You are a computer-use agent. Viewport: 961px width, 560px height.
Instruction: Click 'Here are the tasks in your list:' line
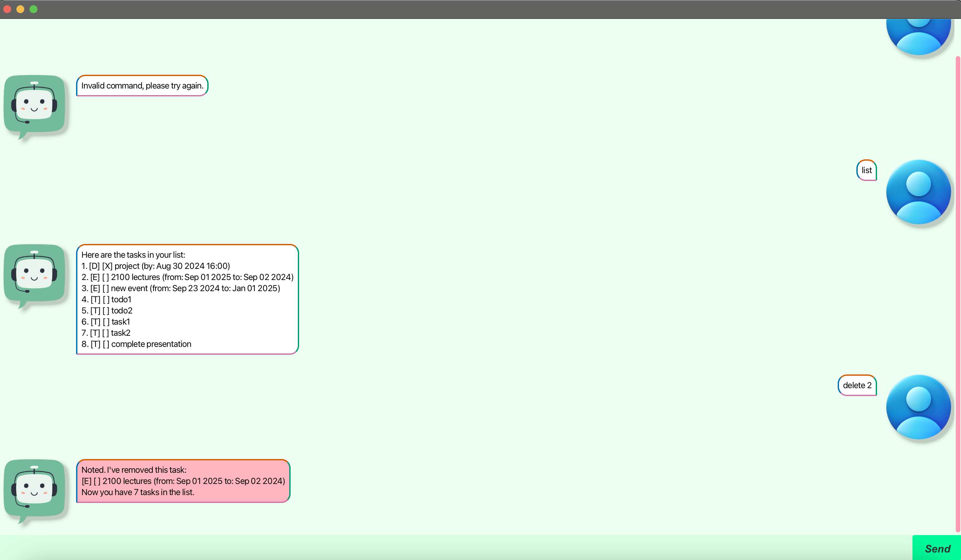(133, 255)
